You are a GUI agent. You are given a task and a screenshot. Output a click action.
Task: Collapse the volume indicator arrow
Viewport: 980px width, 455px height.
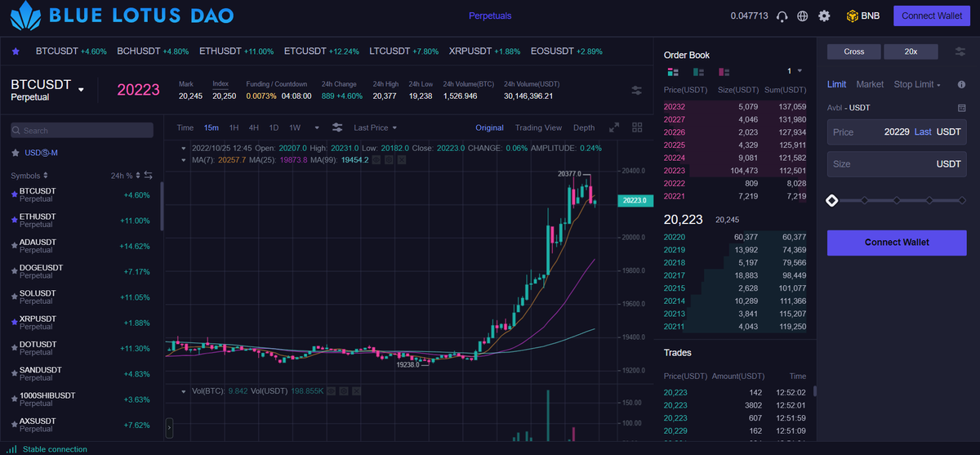184,391
